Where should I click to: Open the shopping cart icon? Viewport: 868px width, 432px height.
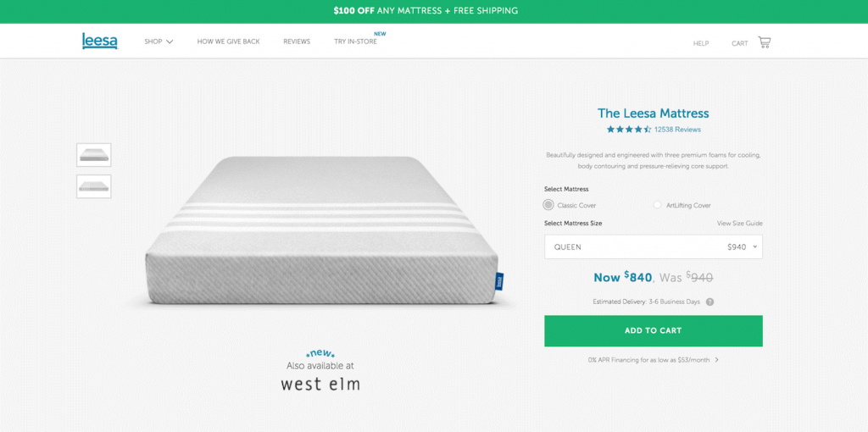coord(764,42)
